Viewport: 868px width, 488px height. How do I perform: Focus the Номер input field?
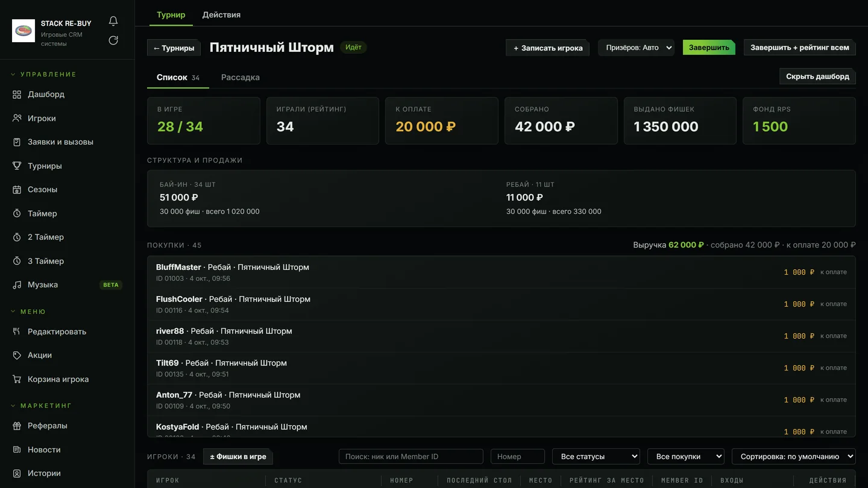click(x=518, y=457)
